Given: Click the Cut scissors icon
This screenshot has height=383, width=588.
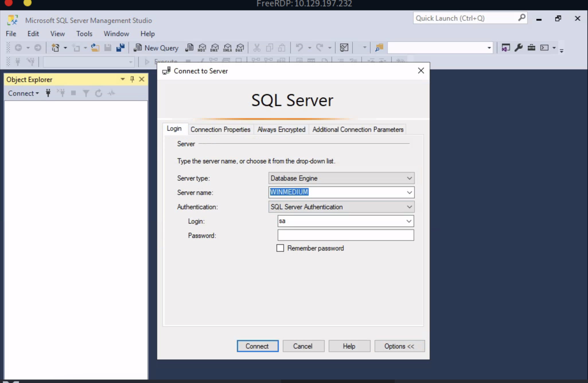Looking at the screenshot, I should [257, 48].
